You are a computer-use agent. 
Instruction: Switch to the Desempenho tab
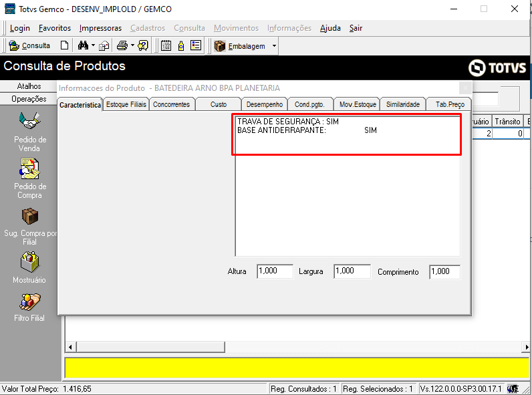(x=265, y=104)
